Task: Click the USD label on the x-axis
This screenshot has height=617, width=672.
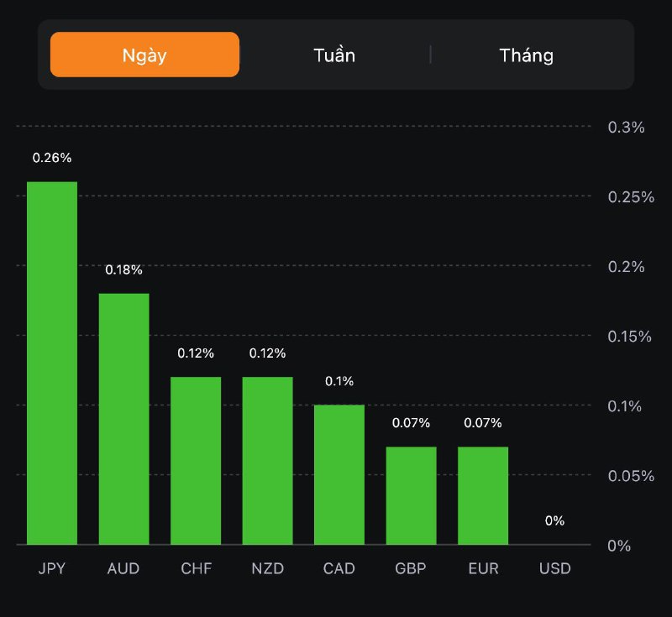Action: pyautogui.click(x=555, y=568)
